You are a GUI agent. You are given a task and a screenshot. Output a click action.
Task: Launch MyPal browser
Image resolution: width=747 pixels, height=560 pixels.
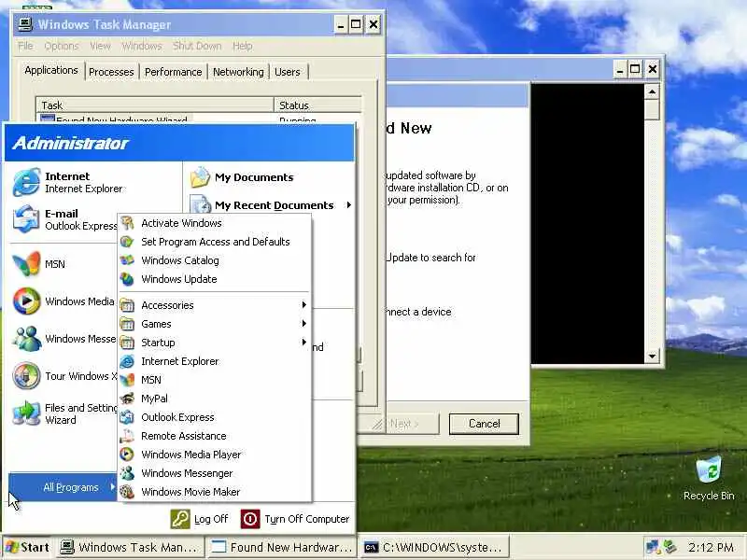[215, 399]
